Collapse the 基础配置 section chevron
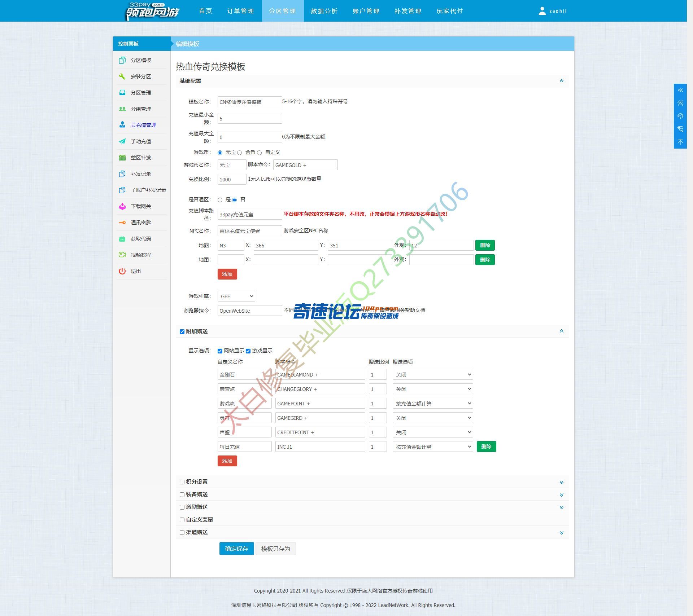Screen dimensions: 693x616 click(x=562, y=81)
